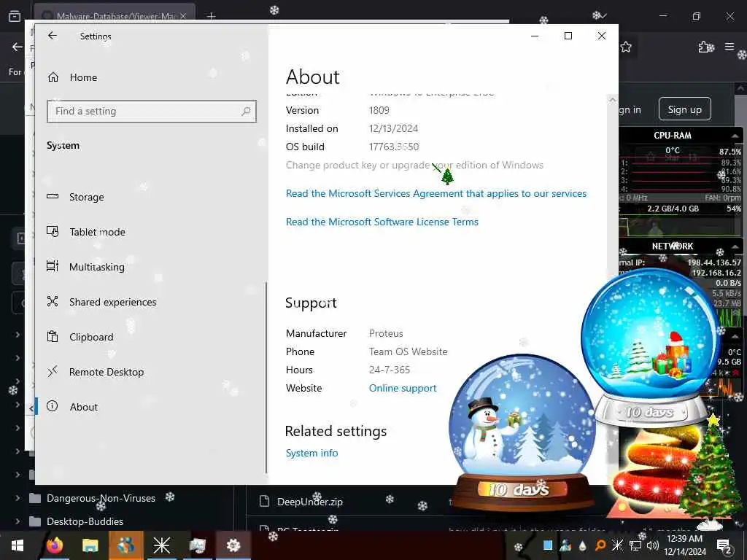Click the orange people app taskbar icon

tap(125, 545)
